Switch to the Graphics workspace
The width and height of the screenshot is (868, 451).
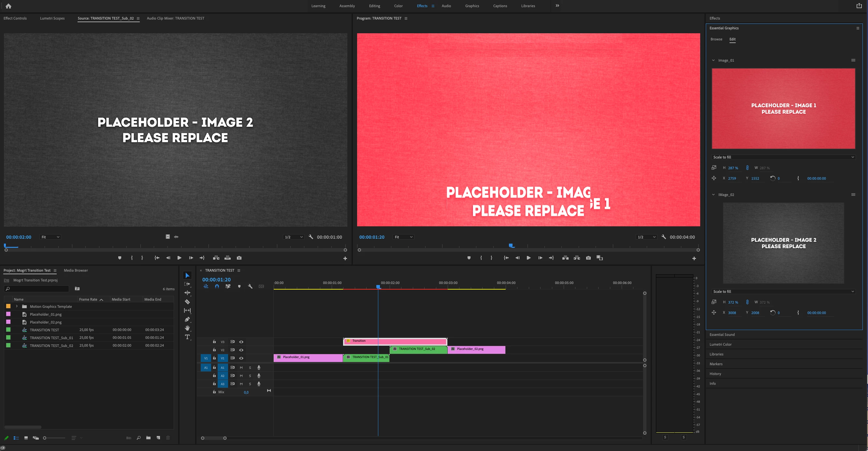point(472,6)
